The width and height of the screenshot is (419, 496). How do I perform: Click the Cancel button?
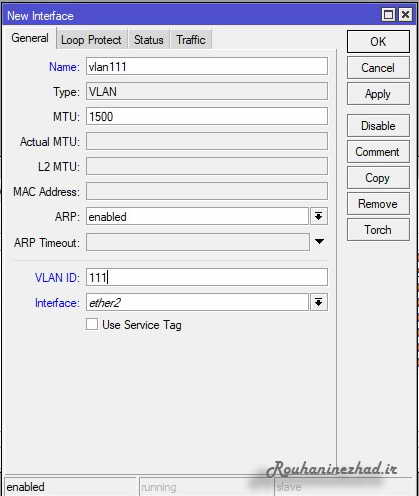(378, 68)
